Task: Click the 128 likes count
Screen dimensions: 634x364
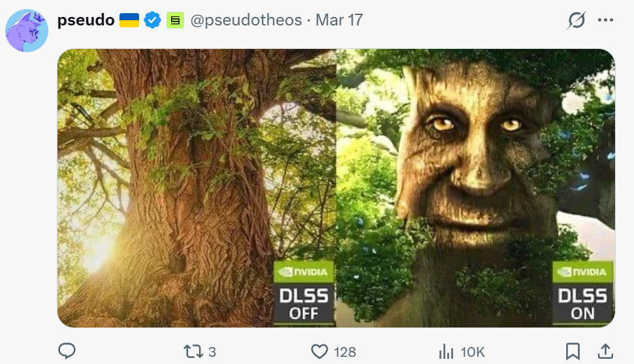Action: tap(345, 352)
